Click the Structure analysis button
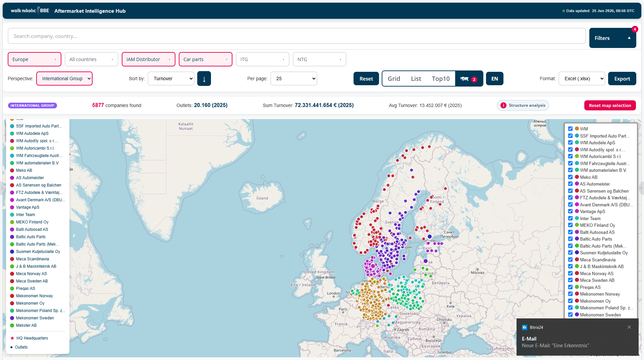This screenshot has height=360, width=644. point(523,105)
